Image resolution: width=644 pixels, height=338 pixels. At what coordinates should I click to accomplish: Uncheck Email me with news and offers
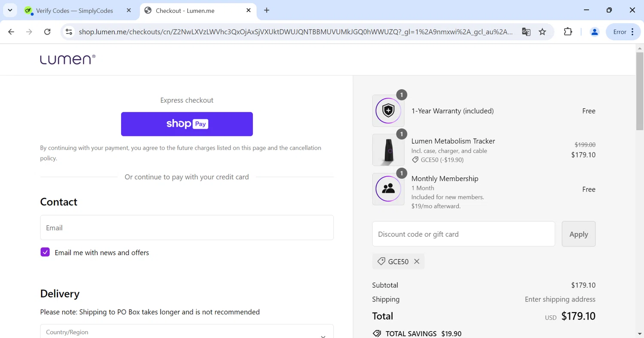tap(45, 252)
